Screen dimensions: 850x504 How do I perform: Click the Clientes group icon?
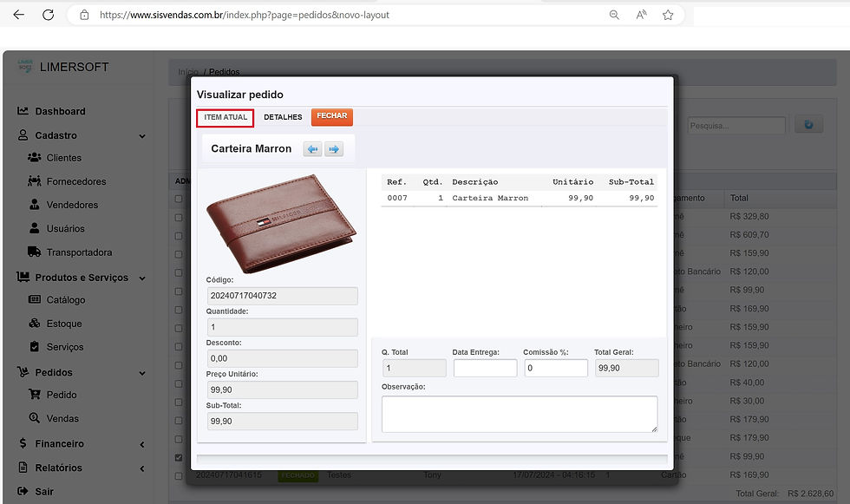click(x=34, y=157)
